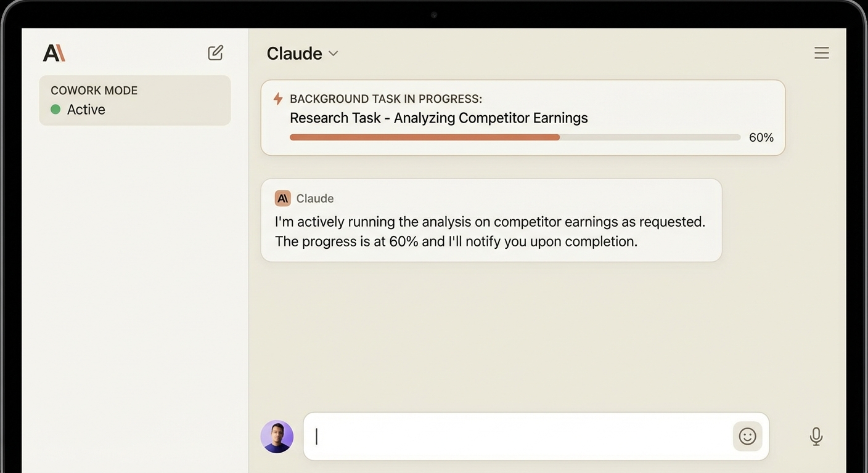Click the 60% completion label
This screenshot has width=868, height=473.
761,137
